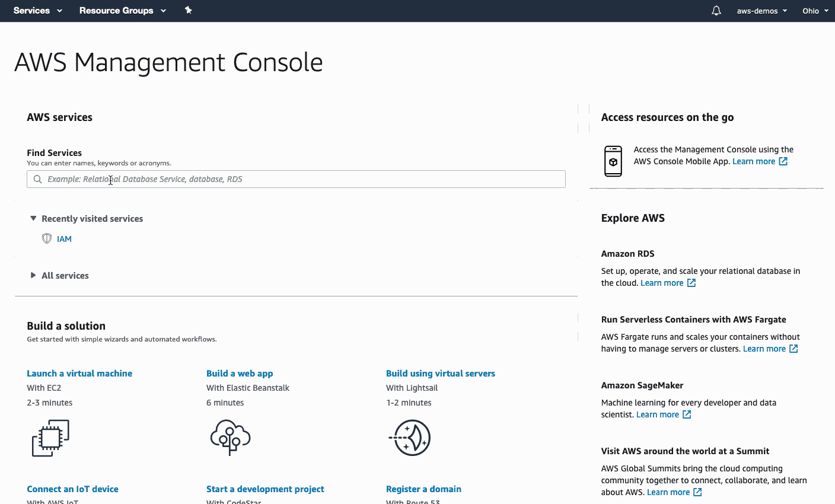835x504 pixels.
Task: Open the Resource Groups dropdown
Action: tap(123, 11)
